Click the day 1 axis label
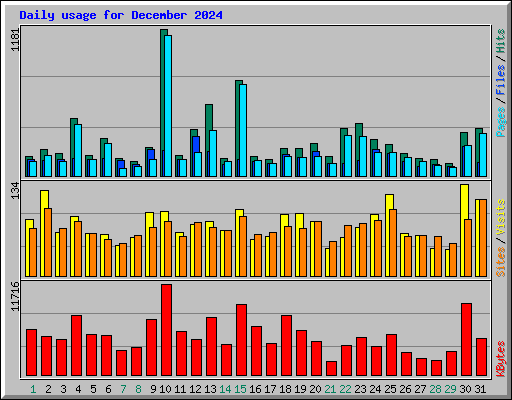 pyautogui.click(x=33, y=389)
